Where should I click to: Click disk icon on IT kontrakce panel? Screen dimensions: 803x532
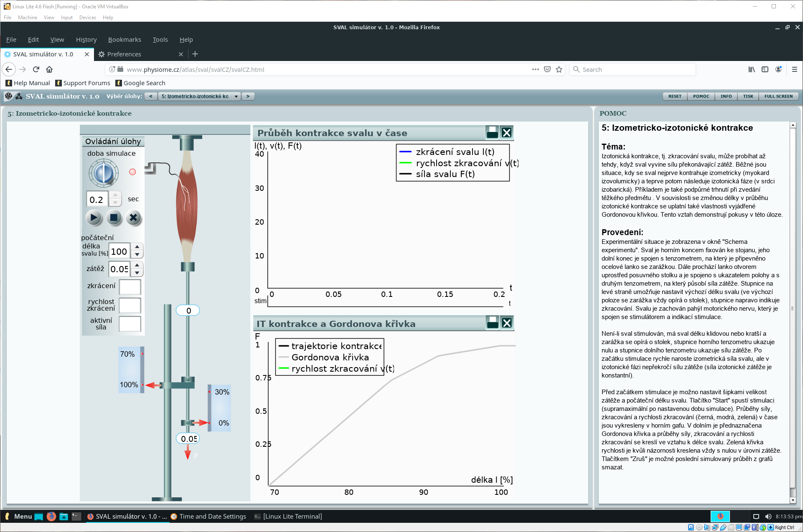tap(493, 323)
